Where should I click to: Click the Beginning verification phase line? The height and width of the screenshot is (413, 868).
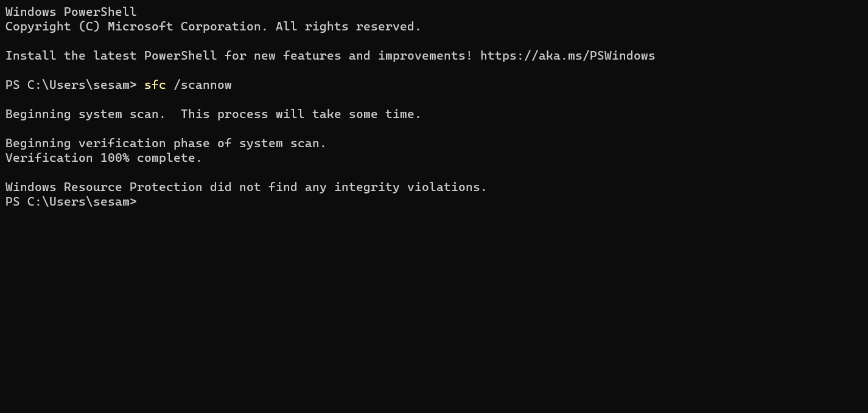tap(166, 144)
